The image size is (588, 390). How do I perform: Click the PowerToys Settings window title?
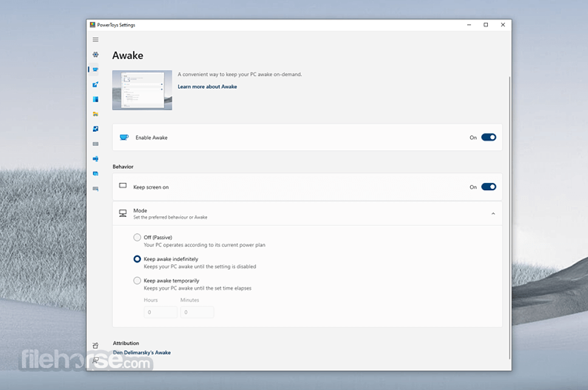[x=116, y=25]
